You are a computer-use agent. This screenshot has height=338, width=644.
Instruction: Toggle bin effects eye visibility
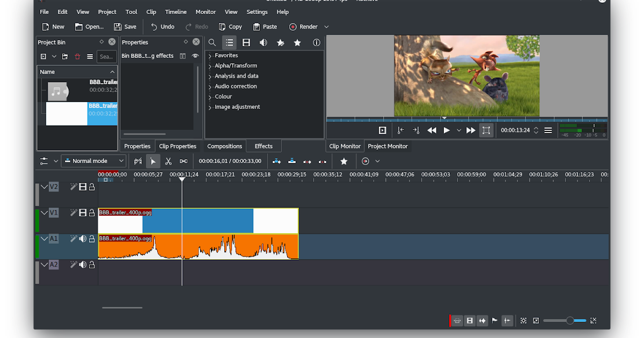[195, 56]
